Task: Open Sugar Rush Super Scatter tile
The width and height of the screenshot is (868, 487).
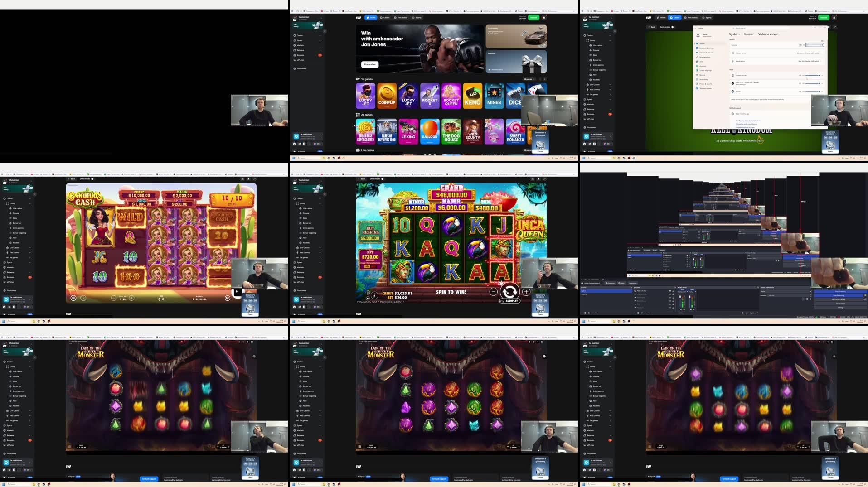Action: click(365, 131)
